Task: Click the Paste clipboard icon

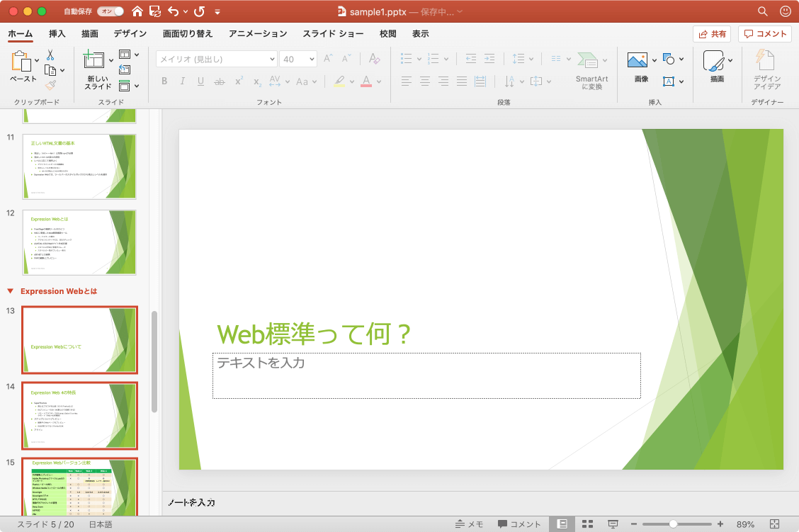Action: (x=21, y=61)
